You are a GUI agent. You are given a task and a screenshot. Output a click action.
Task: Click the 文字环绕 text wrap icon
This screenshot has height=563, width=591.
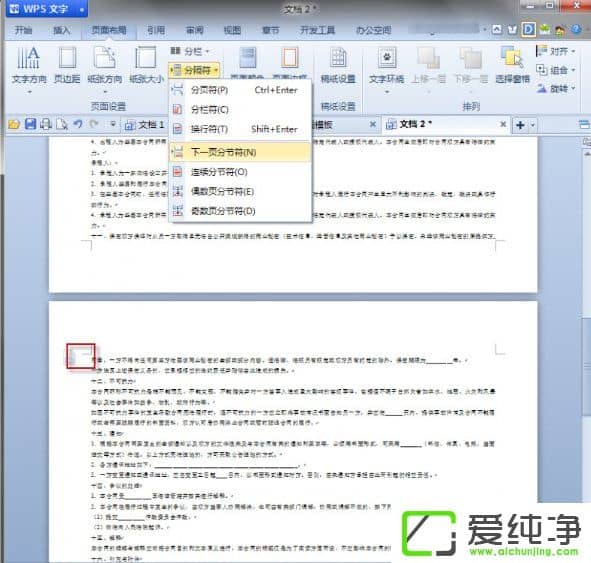click(387, 57)
